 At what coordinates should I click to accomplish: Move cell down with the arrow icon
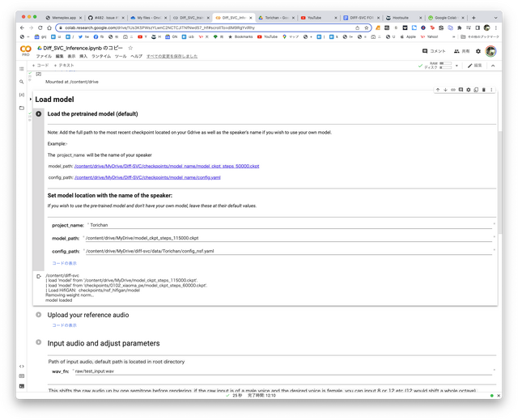coord(445,90)
